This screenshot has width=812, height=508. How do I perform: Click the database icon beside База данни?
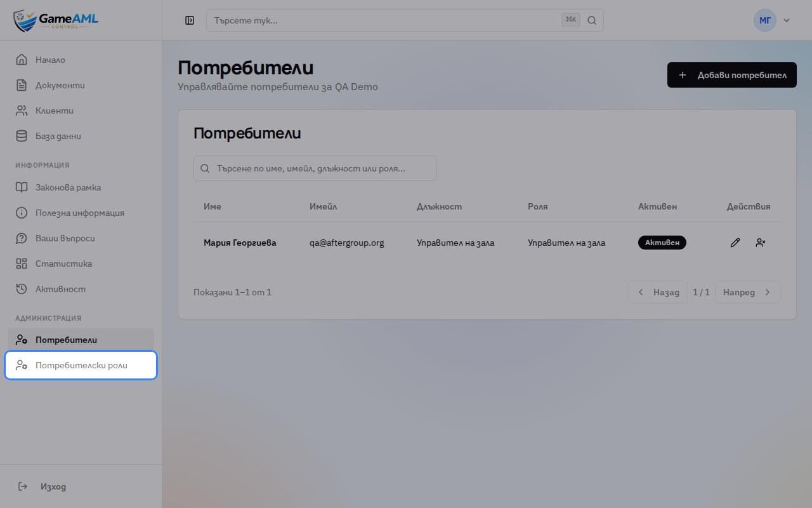pyautogui.click(x=22, y=136)
